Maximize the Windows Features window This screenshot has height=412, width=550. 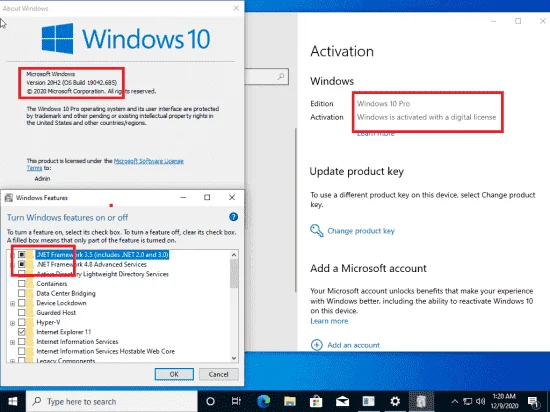(207, 197)
